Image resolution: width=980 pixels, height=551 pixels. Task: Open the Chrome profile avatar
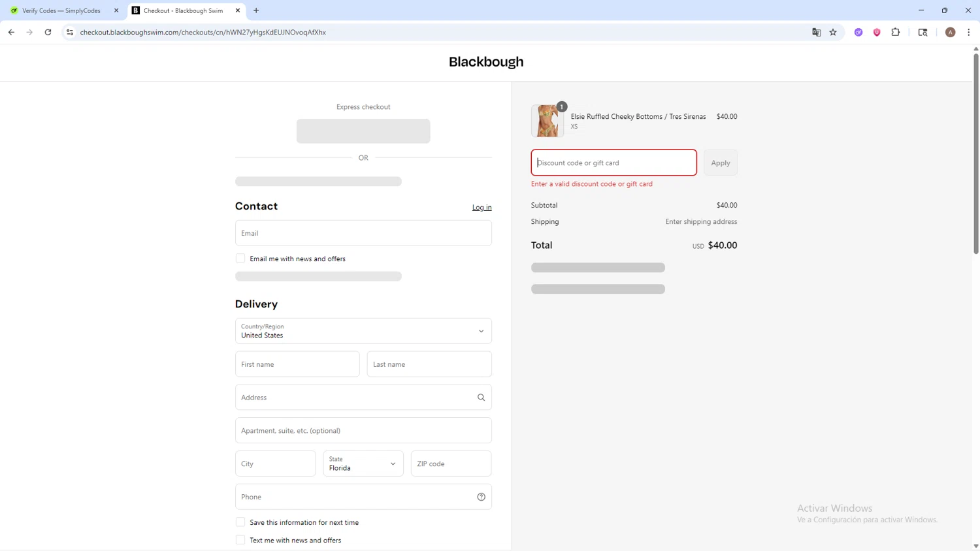[x=951, y=32]
